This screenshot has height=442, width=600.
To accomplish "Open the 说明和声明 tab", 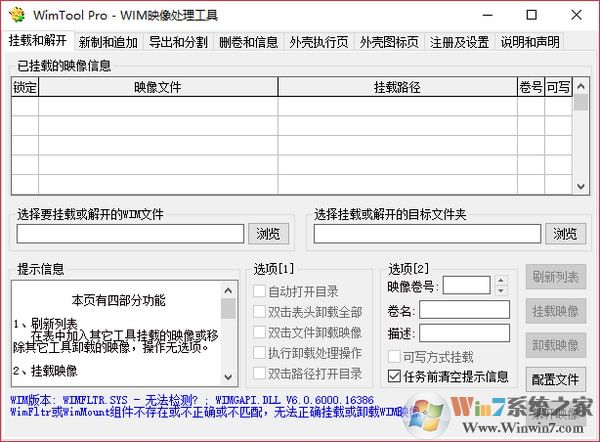I will point(530,42).
